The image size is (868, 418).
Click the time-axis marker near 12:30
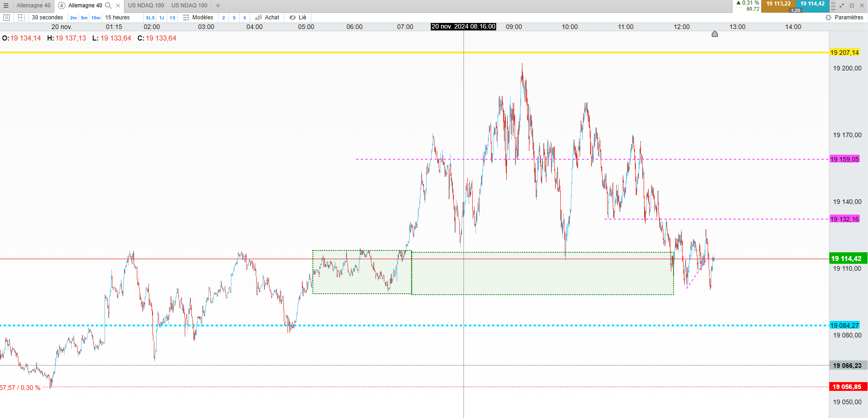coord(715,34)
